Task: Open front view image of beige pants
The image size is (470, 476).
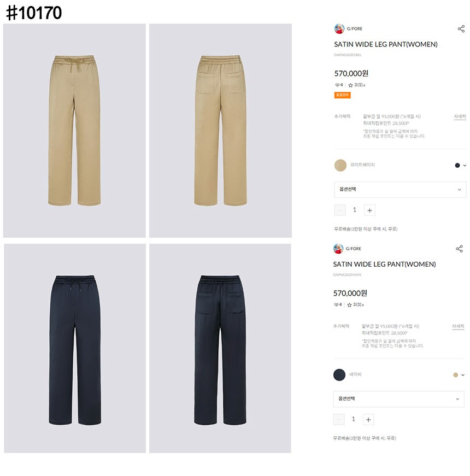Action: tap(74, 131)
